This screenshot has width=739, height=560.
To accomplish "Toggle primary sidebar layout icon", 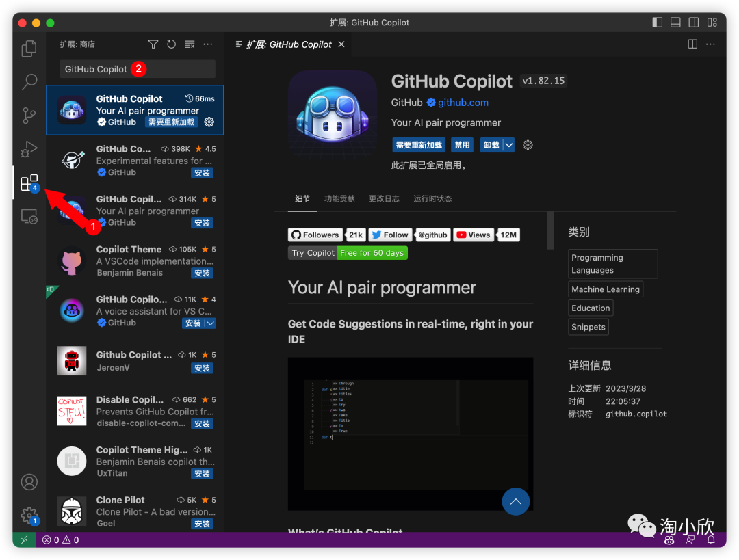I will 658,22.
